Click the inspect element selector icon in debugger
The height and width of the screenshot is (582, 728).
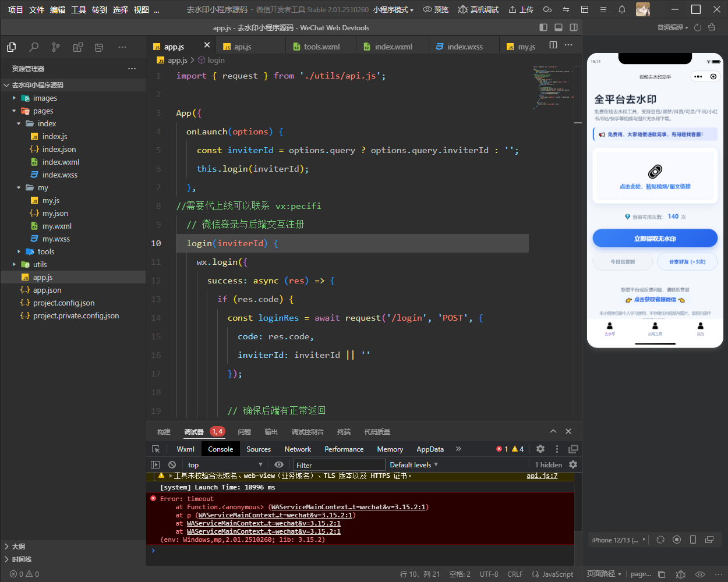click(x=156, y=449)
